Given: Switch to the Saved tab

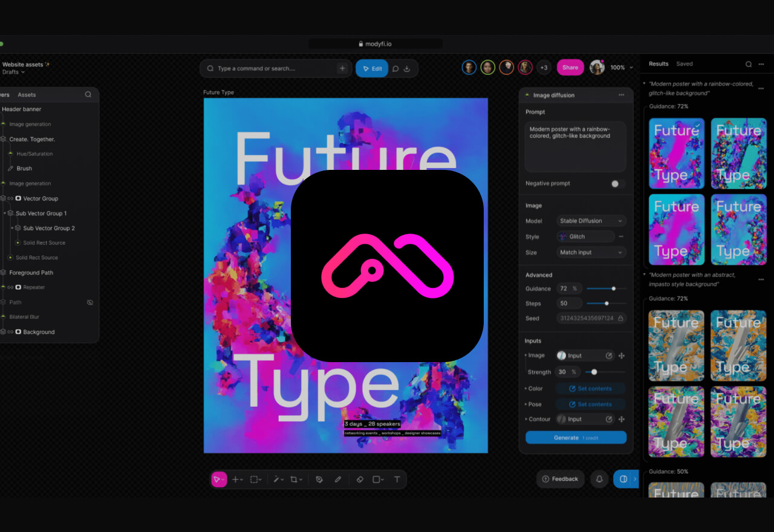Looking at the screenshot, I should click(685, 63).
